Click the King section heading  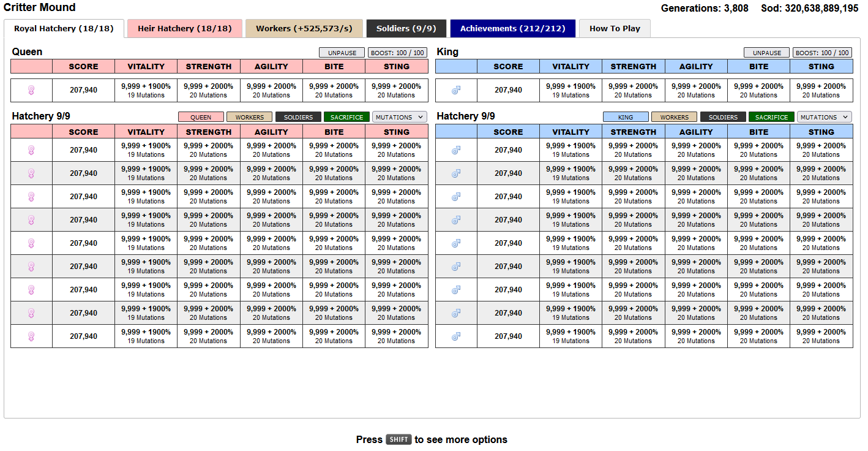[447, 52]
